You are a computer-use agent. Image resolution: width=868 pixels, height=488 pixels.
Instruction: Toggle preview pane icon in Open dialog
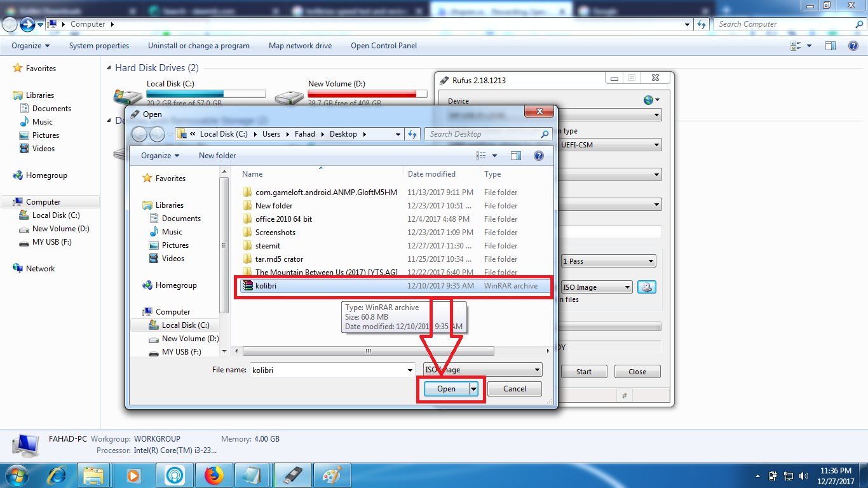516,156
